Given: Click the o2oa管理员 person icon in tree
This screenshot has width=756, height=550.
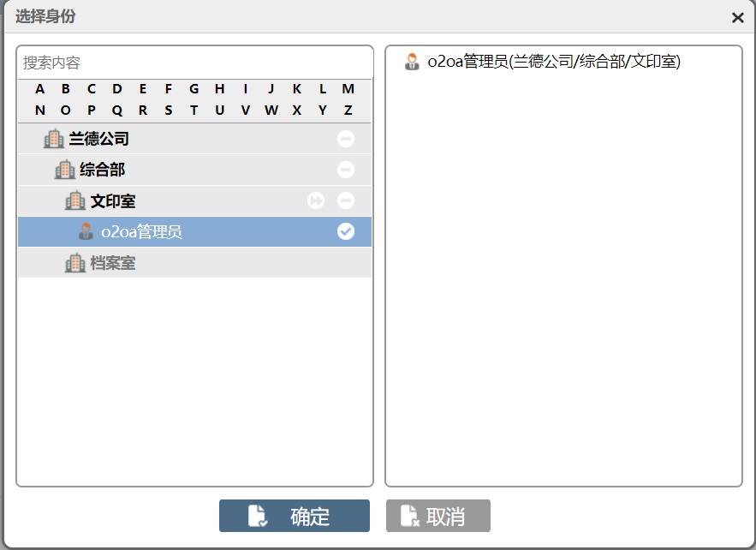Looking at the screenshot, I should pyautogui.click(x=86, y=231).
